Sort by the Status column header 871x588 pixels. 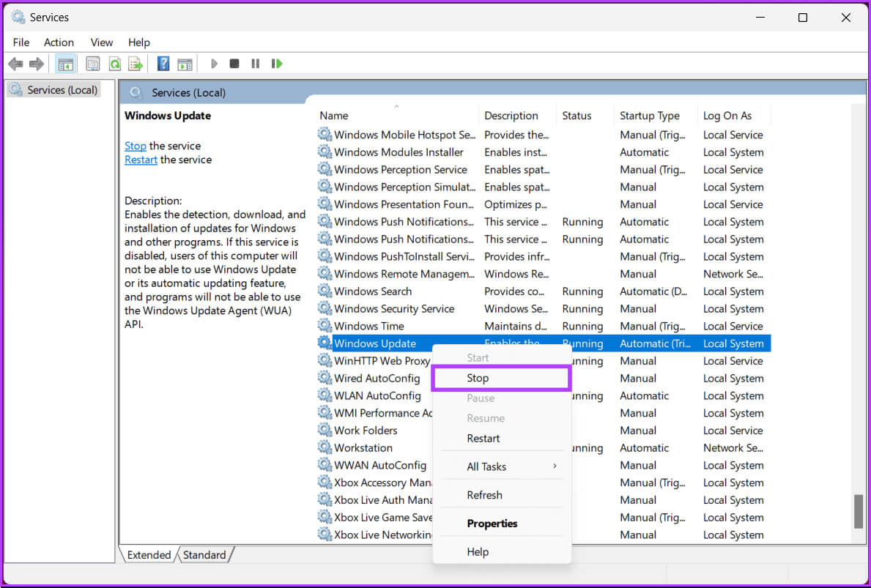[x=585, y=116]
